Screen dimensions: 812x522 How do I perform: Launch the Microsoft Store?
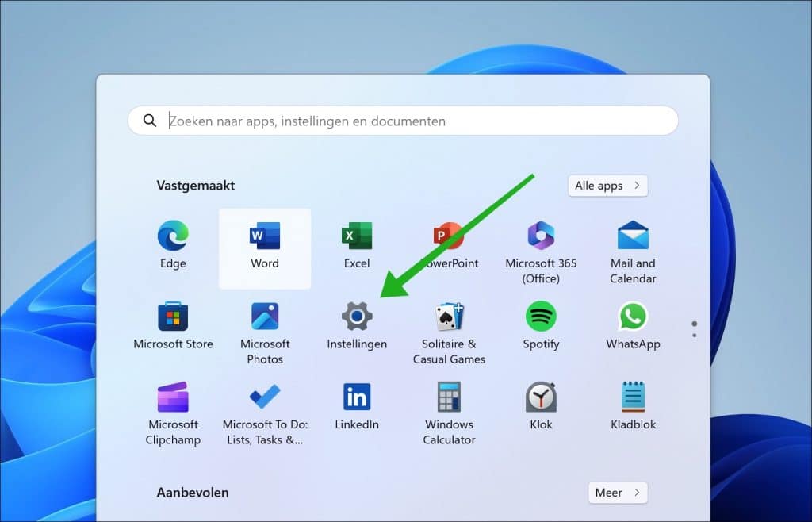(173, 317)
